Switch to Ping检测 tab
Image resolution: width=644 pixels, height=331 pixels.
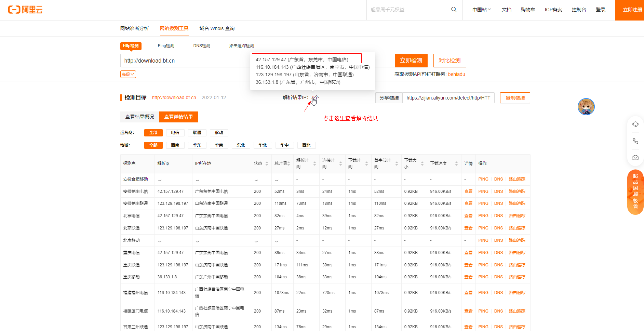[166, 46]
